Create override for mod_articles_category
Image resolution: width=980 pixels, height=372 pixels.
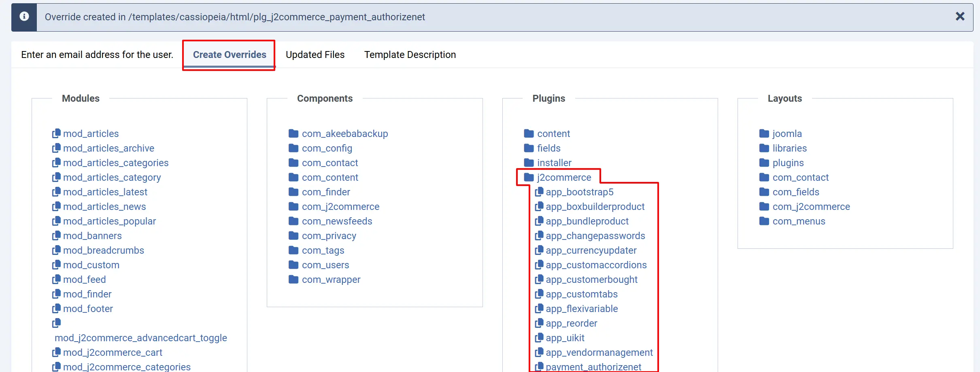[x=106, y=177]
